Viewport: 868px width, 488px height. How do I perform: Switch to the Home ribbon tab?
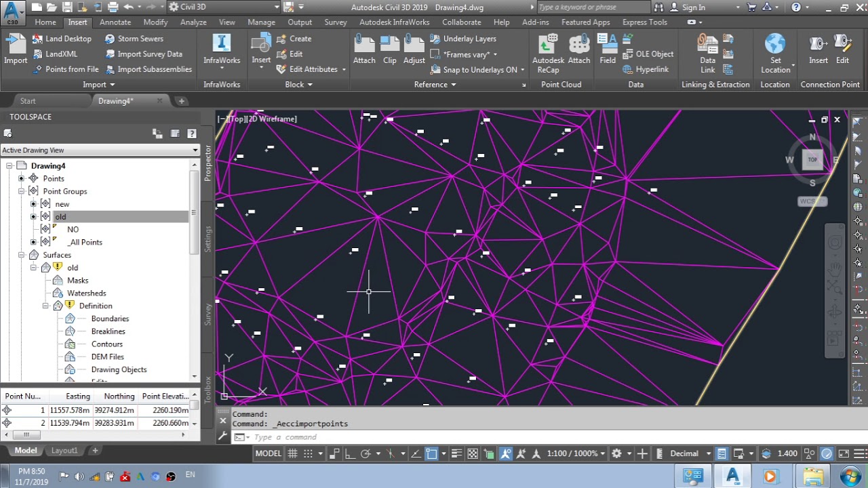tap(45, 22)
